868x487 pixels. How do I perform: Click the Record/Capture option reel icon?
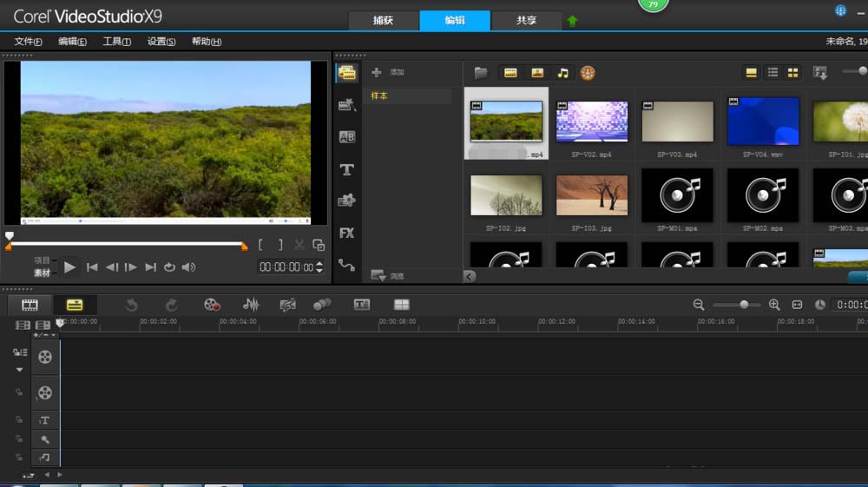tap(212, 305)
